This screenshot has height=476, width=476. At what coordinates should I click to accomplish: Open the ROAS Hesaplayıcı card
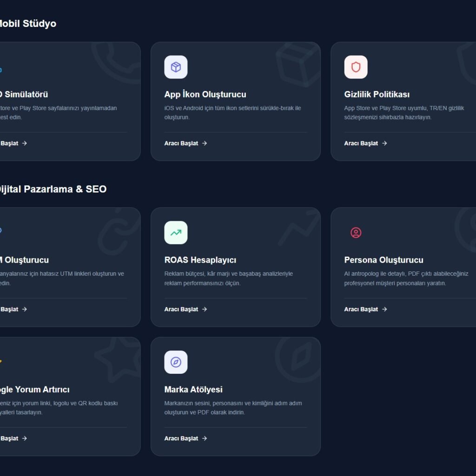(235, 266)
